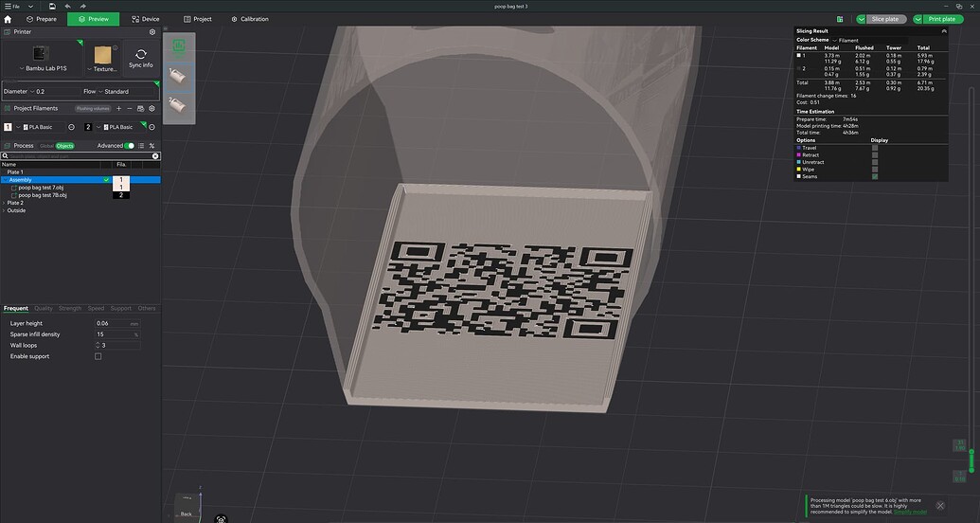The height and width of the screenshot is (523, 980).
Task: Follow the Simplify model link
Action: coord(910,512)
